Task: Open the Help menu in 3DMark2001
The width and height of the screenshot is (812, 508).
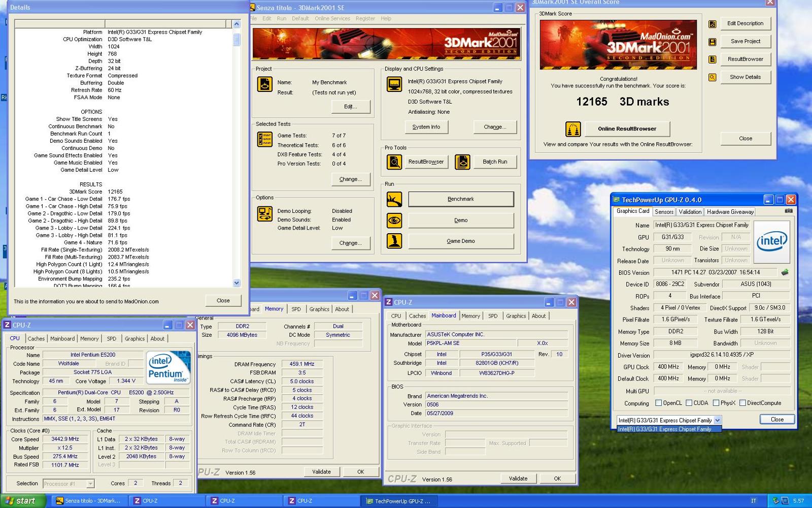Action: (x=386, y=18)
